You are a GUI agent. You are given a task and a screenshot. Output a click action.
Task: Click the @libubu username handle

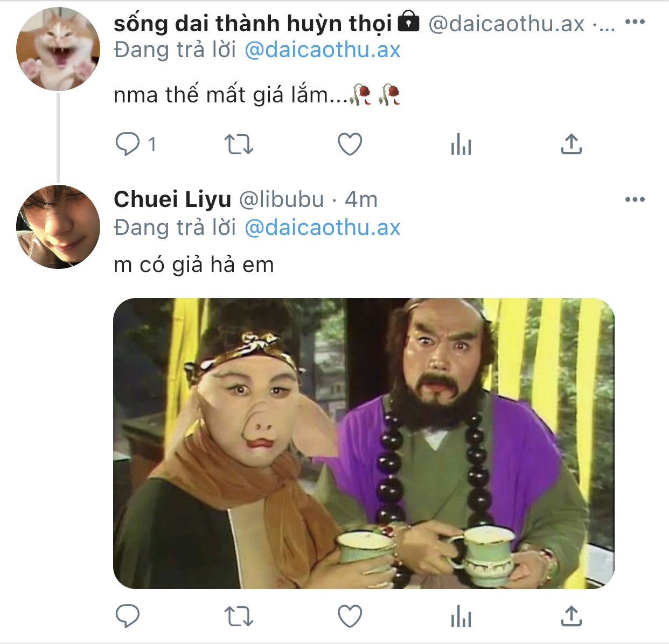[281, 199]
